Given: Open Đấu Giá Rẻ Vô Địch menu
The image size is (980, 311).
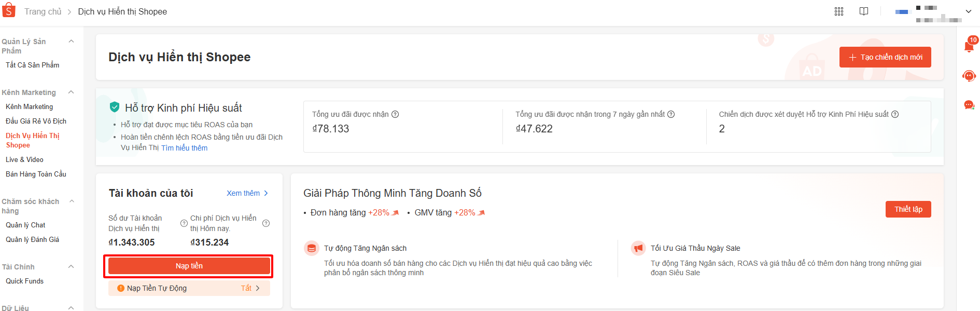Looking at the screenshot, I should click(x=36, y=121).
